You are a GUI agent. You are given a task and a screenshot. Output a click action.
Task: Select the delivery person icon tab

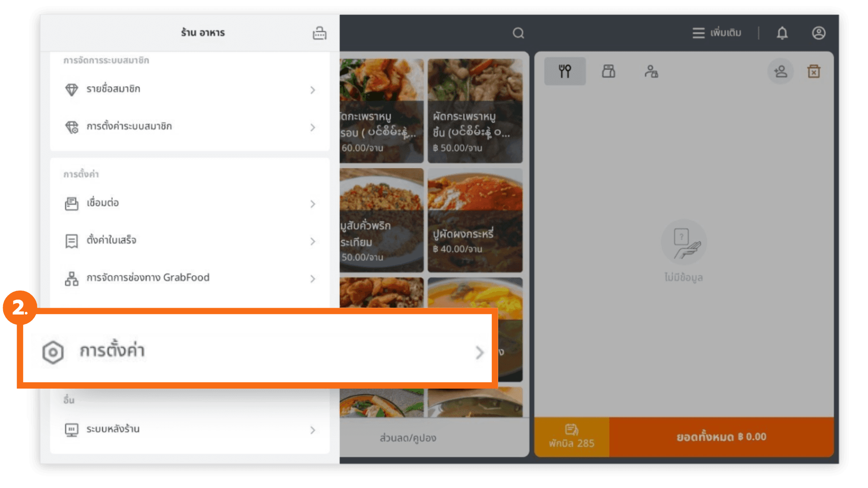click(x=651, y=71)
